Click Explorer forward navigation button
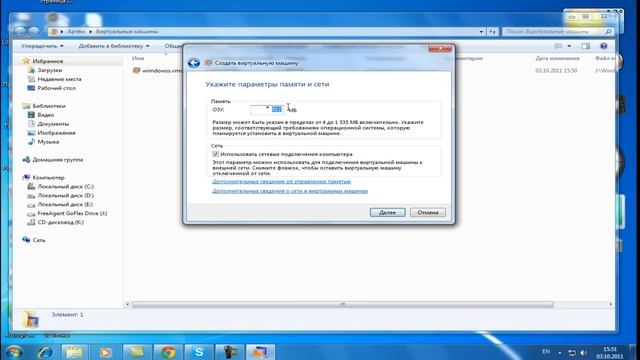The image size is (640, 360). (x=34, y=31)
